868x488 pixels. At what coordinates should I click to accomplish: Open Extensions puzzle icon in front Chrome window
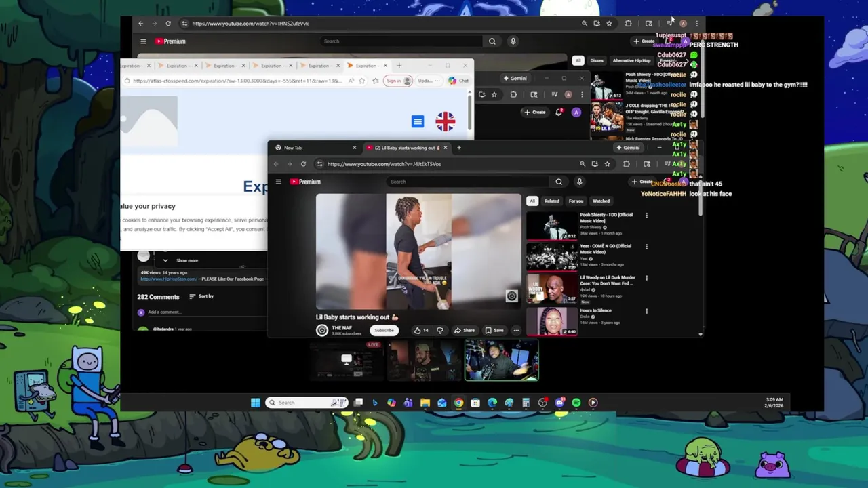coord(626,164)
